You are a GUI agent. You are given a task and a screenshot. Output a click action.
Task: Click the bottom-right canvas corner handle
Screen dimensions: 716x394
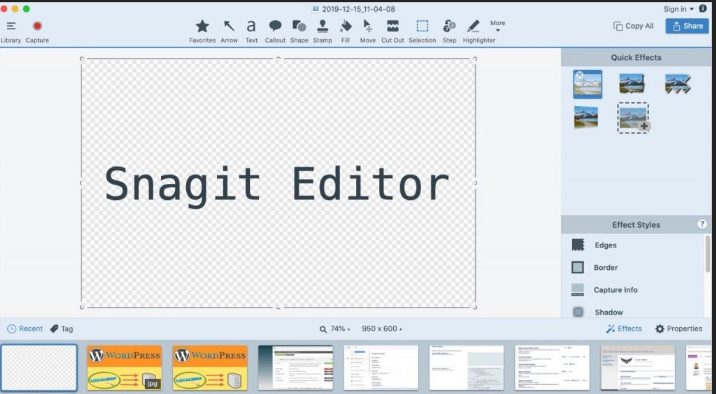tap(475, 307)
